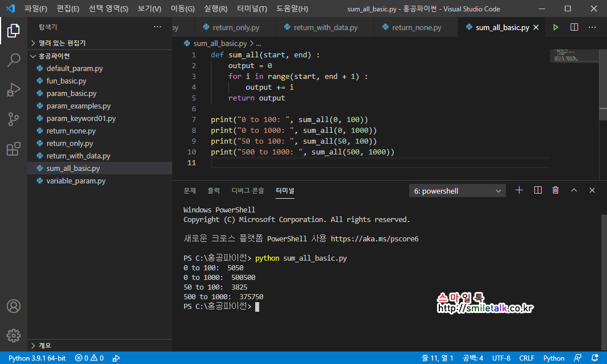Image resolution: width=607 pixels, height=364 pixels.
Task: Open the 이동(G) menu
Action: point(182,9)
